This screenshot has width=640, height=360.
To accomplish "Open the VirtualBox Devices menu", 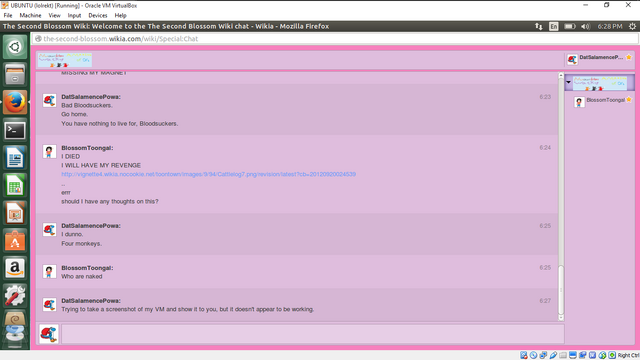I will pos(98,16).
